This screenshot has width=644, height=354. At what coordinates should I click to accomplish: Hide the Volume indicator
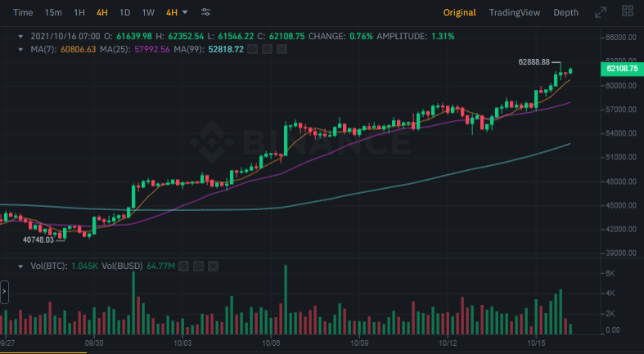tap(184, 266)
